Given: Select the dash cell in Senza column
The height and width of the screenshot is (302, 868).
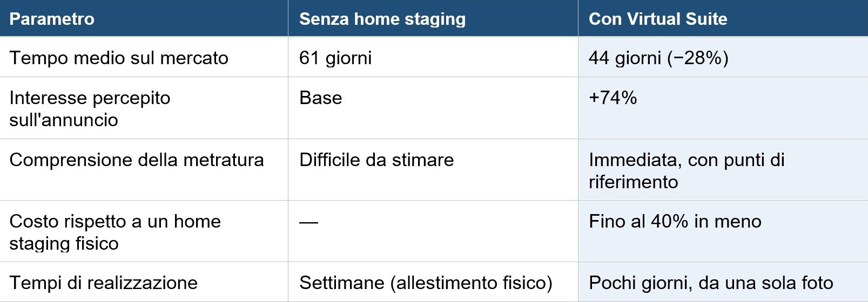Looking at the screenshot, I should [x=433, y=231].
